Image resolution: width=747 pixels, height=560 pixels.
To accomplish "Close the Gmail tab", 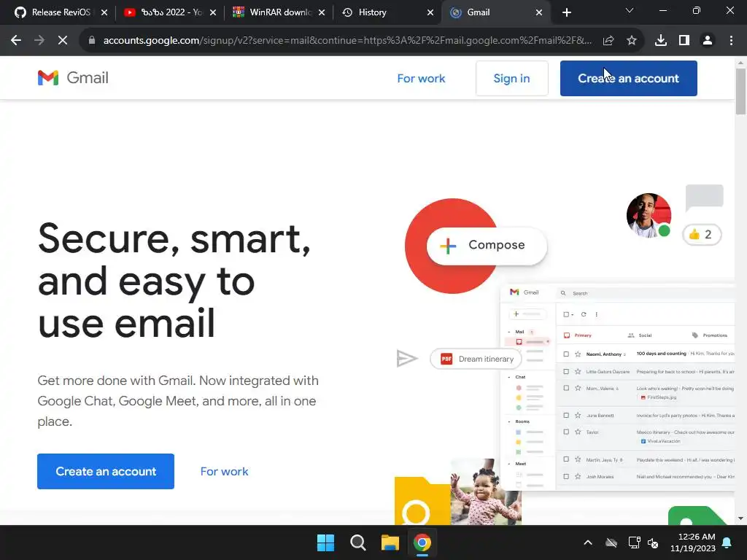I will [x=539, y=12].
